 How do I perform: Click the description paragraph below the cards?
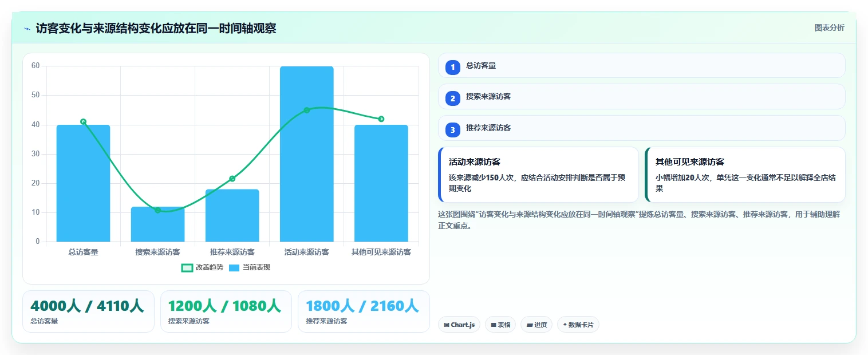(638, 220)
